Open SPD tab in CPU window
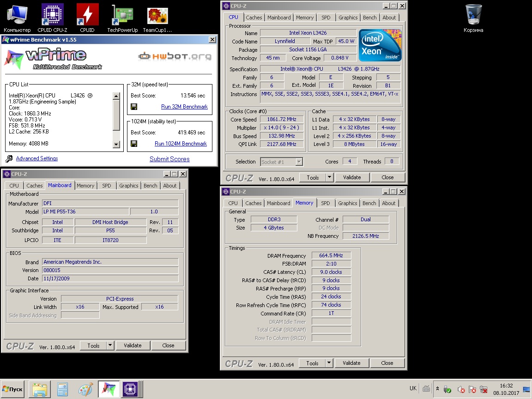The height and width of the screenshot is (399, 532). pyautogui.click(x=326, y=18)
